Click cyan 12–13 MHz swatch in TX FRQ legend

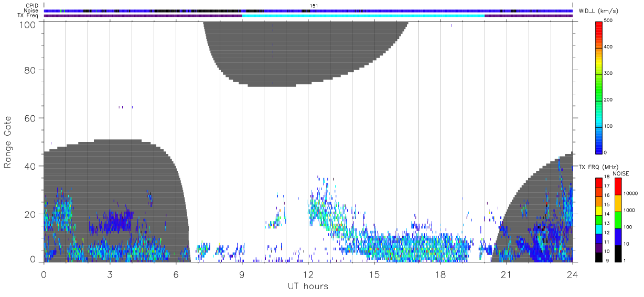point(599,229)
